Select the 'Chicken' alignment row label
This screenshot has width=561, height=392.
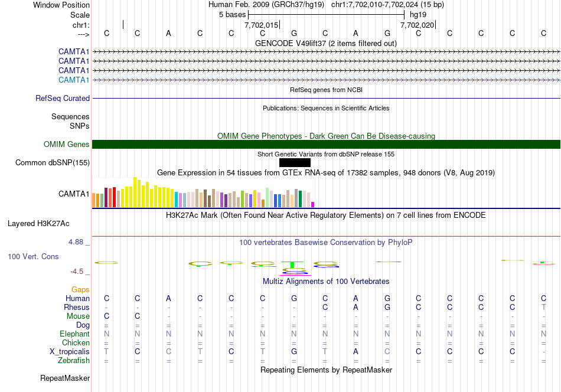[x=76, y=342]
